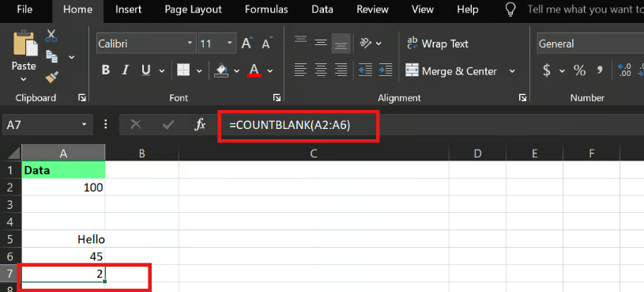Click the Copy icon

[x=51, y=56]
